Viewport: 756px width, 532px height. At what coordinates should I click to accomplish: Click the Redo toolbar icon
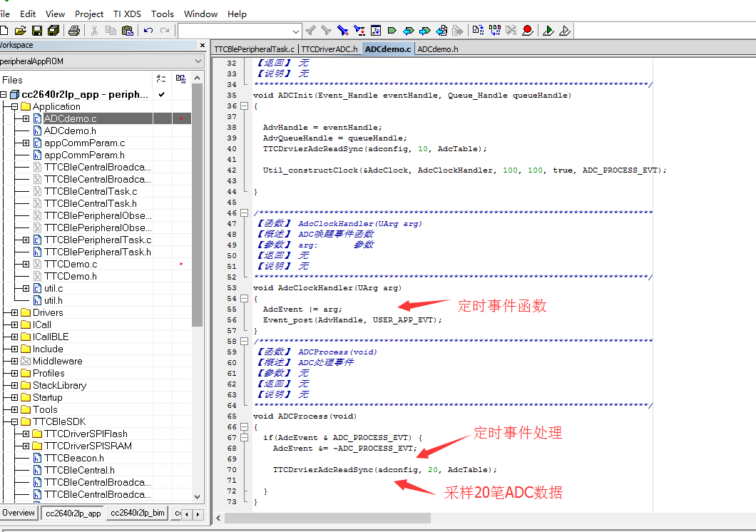[x=165, y=31]
